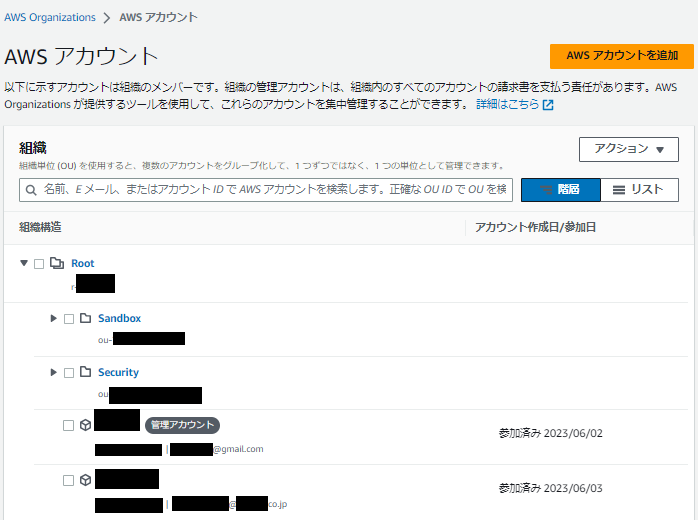
Task: Open the Security OU link
Action: [x=118, y=372]
